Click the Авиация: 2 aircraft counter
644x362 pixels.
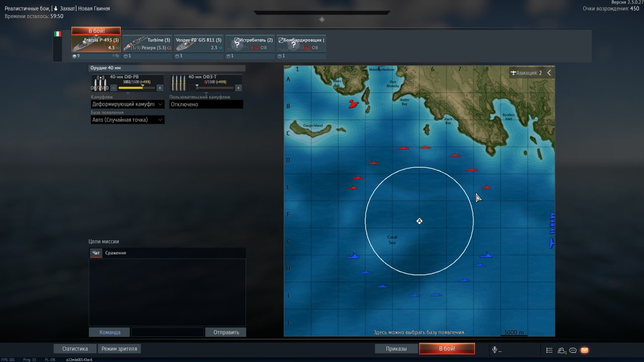[x=526, y=73]
